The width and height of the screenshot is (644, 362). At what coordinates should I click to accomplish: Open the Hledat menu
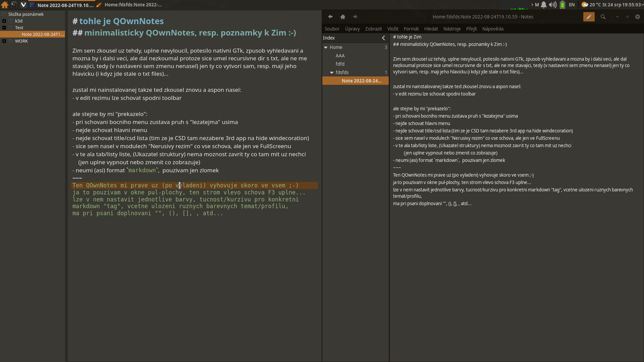[431, 29]
